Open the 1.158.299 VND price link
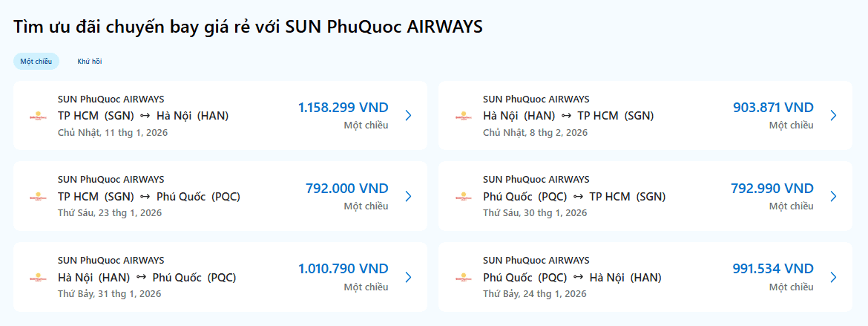The height and width of the screenshot is (326, 868). [x=343, y=108]
